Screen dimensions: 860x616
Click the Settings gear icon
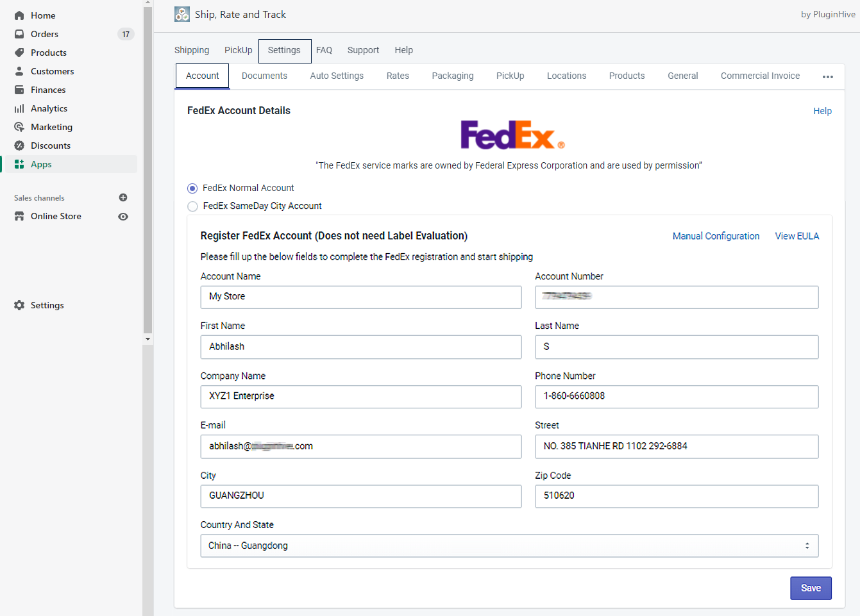point(19,305)
